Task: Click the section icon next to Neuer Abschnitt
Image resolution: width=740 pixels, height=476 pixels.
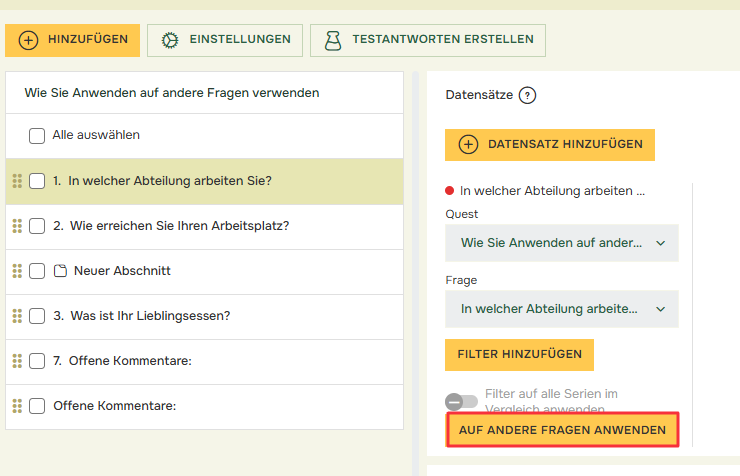Action: point(60,271)
